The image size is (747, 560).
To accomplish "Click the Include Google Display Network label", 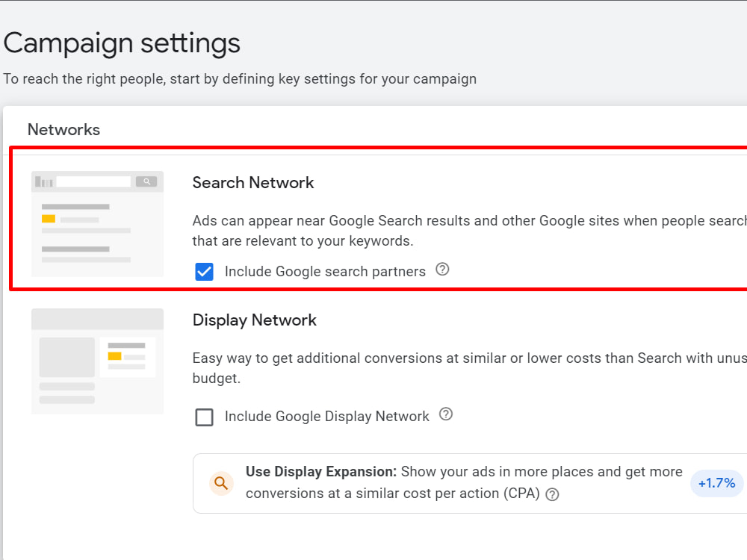I will click(x=327, y=416).
